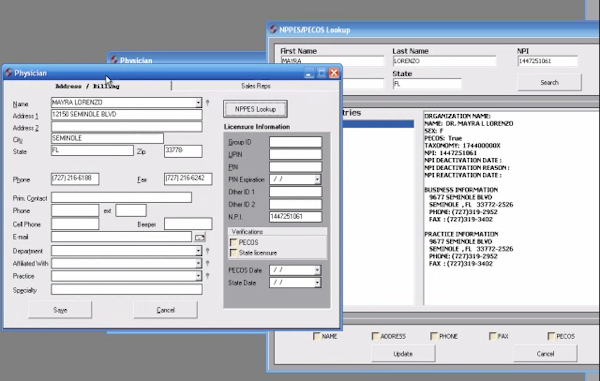
Task: Click the Physician window title icon
Action: pos(8,73)
